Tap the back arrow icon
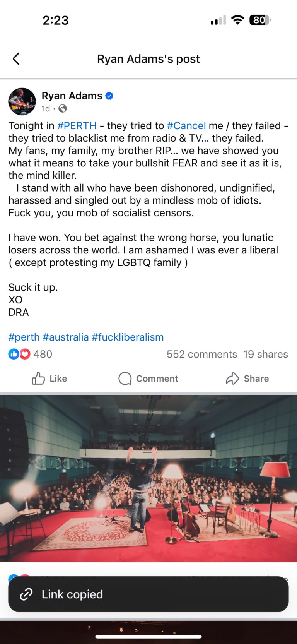297x644 pixels. pos(16,59)
